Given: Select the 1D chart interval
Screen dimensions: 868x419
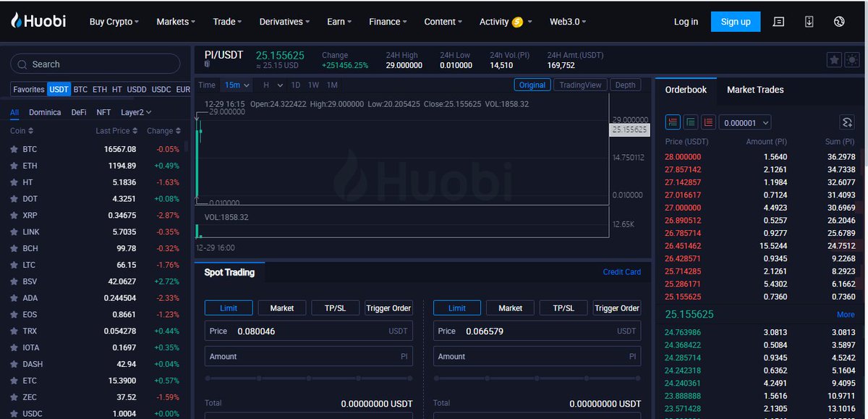Looking at the screenshot, I should coord(296,85).
